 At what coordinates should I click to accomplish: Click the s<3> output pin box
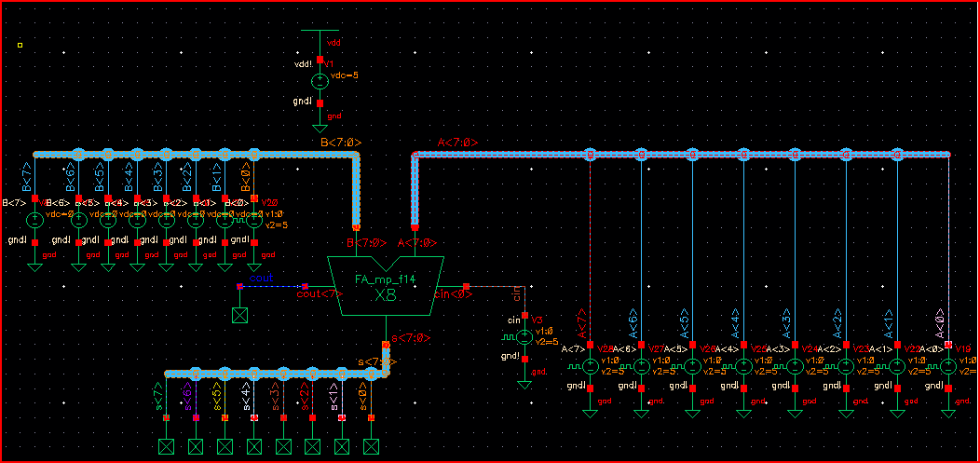284,447
